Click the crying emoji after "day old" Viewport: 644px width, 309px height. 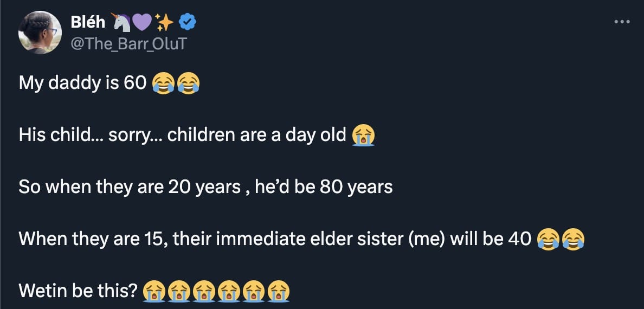click(x=363, y=135)
